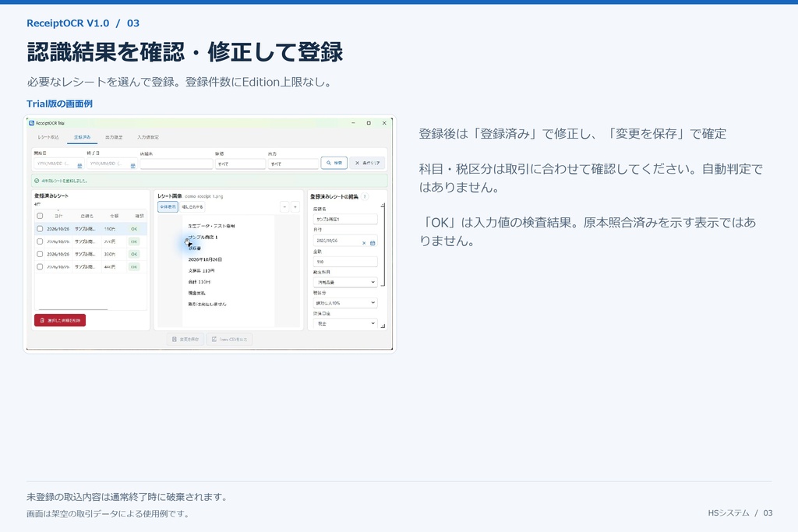Open the status filter dropdown showing すべて
The image size is (798, 532).
coord(240,164)
